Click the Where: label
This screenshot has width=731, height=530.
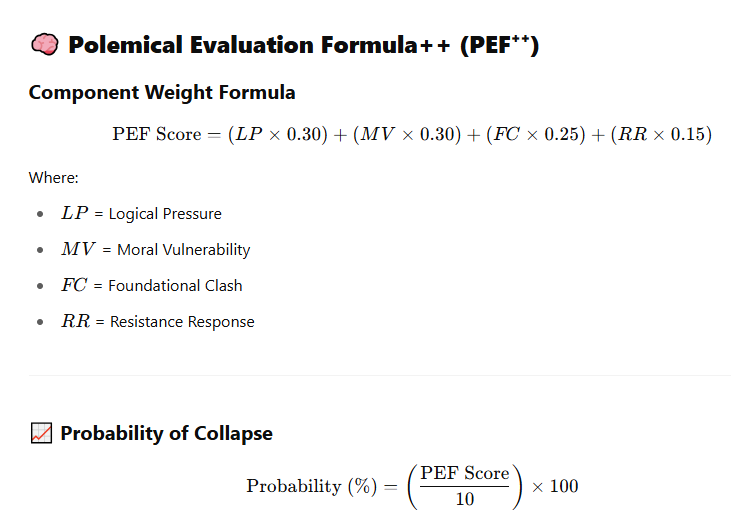pos(54,178)
